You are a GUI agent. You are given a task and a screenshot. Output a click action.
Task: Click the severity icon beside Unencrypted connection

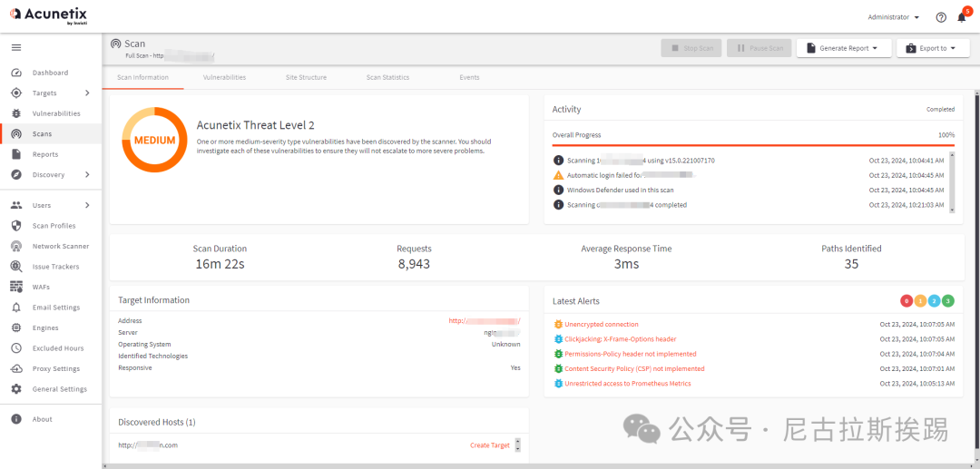tap(559, 324)
